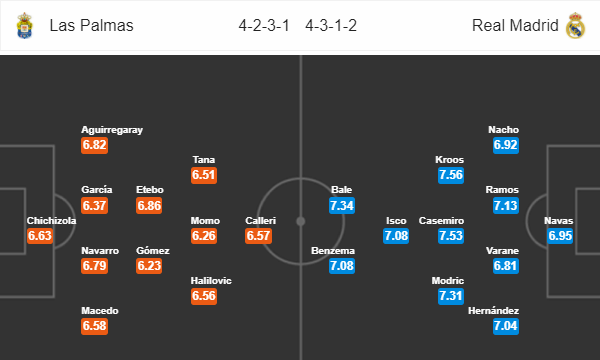The image size is (600, 360).
Task: Select Hernández's 7.04 rating badge
Action: [505, 326]
